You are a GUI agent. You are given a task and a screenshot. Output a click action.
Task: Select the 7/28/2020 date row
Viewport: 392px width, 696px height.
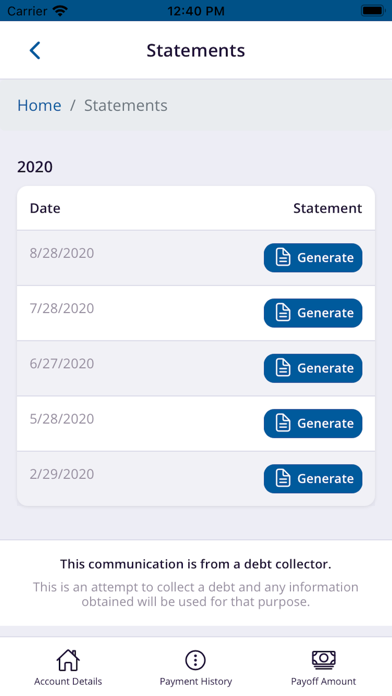point(196,313)
